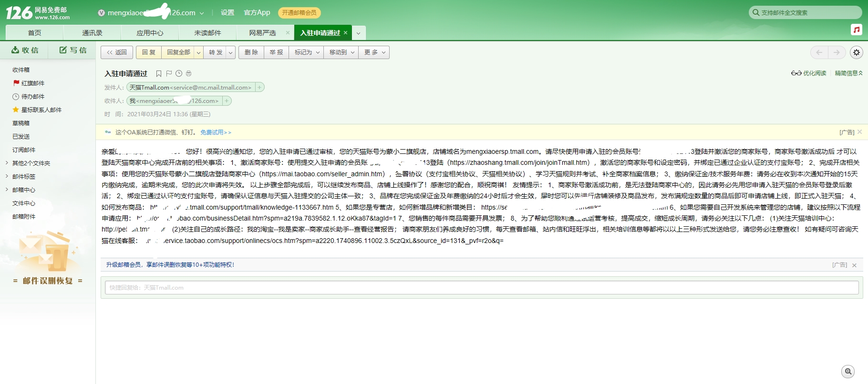This screenshot has width=868, height=384.
Task: Click the 举报 report button
Action: 276,52
